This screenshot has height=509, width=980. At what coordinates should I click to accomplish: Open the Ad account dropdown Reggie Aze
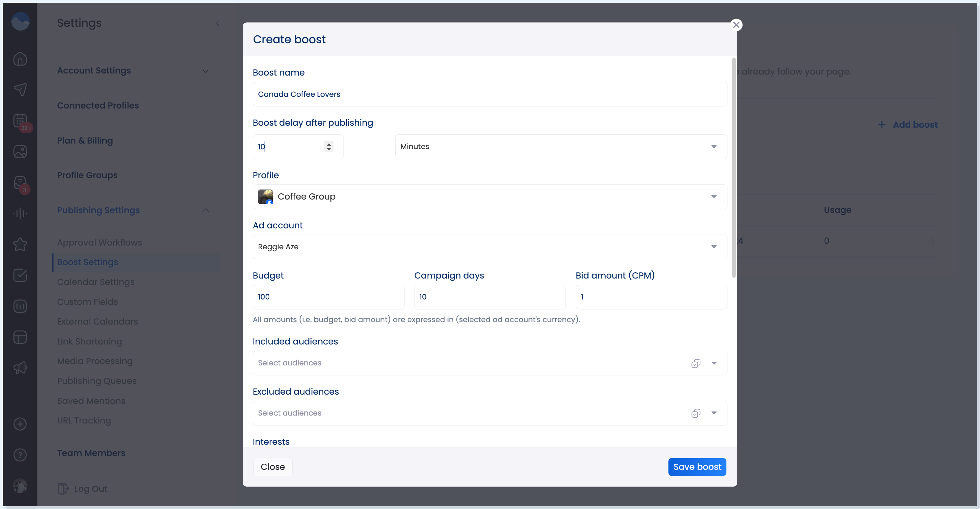pos(490,247)
